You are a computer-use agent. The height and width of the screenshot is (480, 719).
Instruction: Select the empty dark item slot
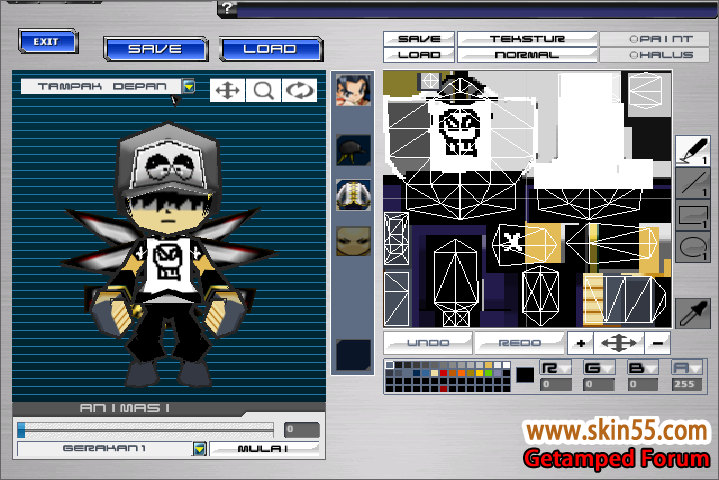click(353, 354)
